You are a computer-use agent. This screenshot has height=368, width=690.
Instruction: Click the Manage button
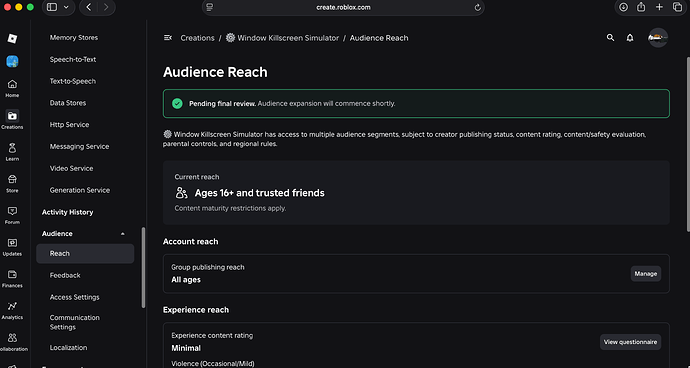point(646,274)
